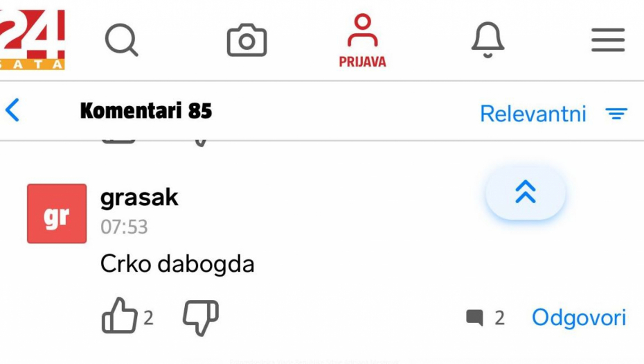The height and width of the screenshot is (364, 644).
Task: Open the hamburger menu
Action: point(608,40)
